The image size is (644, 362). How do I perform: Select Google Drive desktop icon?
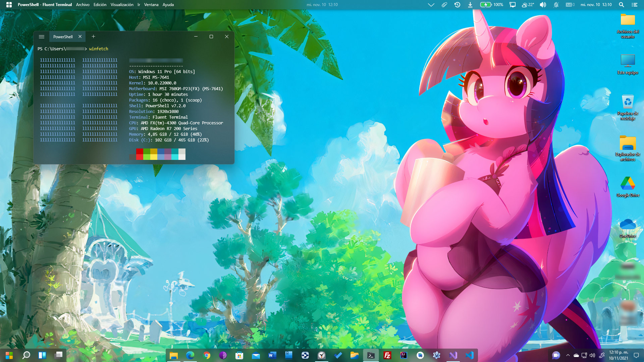click(628, 187)
